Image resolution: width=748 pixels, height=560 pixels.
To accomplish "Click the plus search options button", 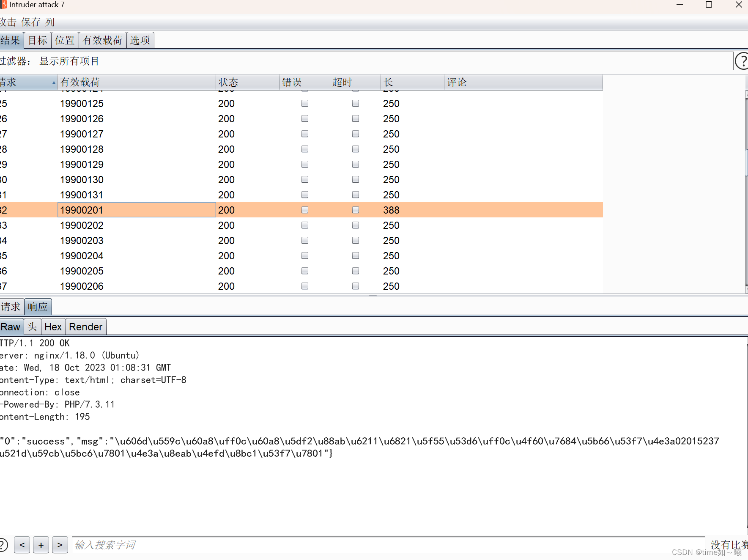I will click(41, 545).
